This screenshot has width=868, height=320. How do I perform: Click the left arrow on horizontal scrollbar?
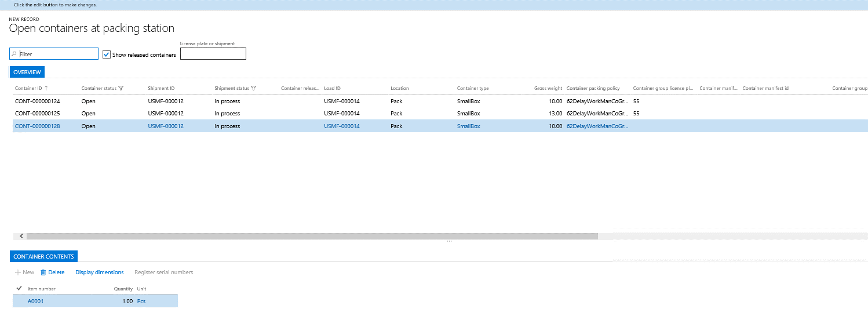pos(21,237)
